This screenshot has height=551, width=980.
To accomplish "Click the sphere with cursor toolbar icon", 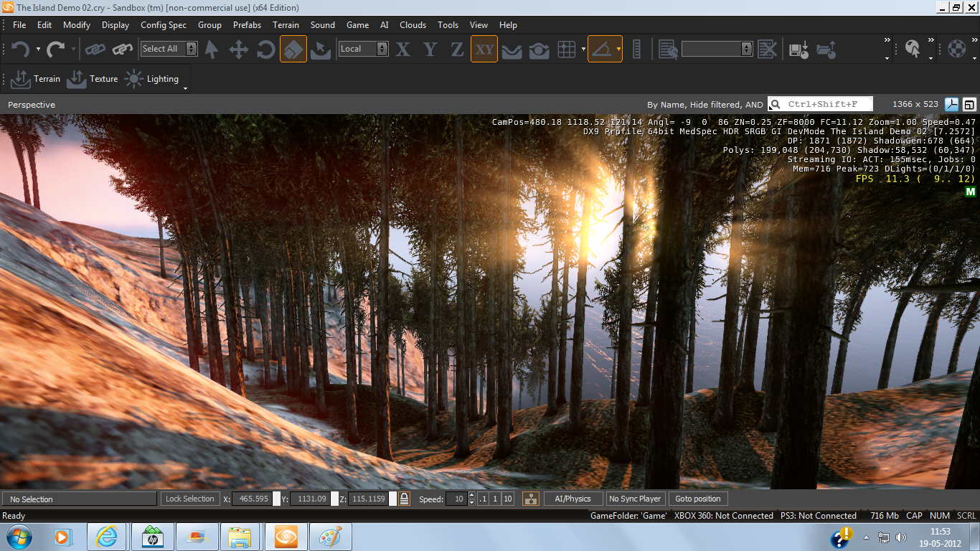I will (913, 49).
